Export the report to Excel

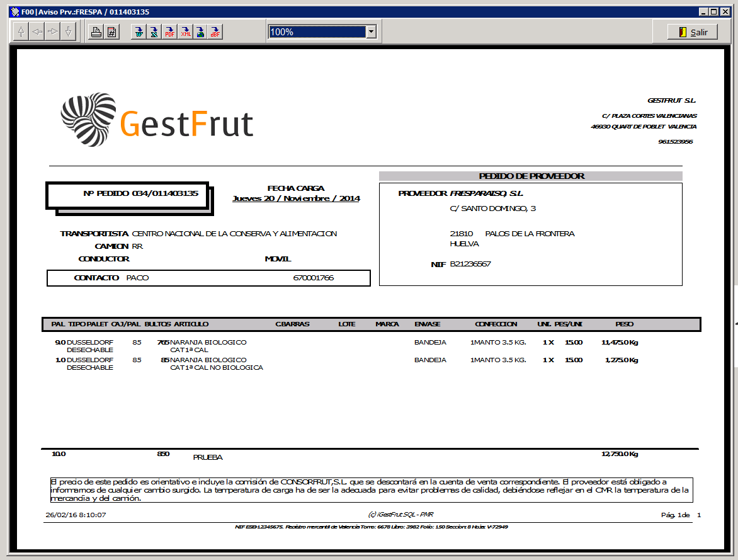point(154,32)
